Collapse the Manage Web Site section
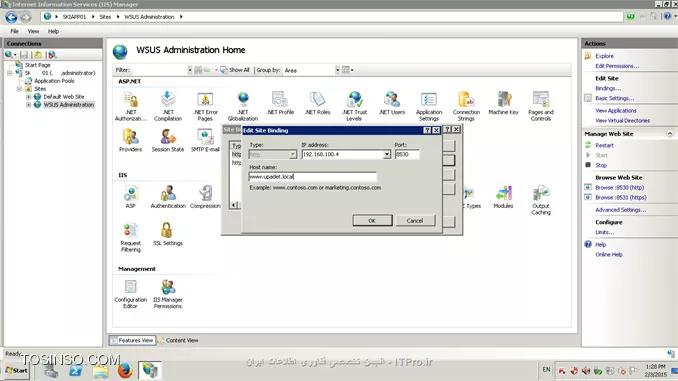Screen dimensions: 678x381 [670, 134]
